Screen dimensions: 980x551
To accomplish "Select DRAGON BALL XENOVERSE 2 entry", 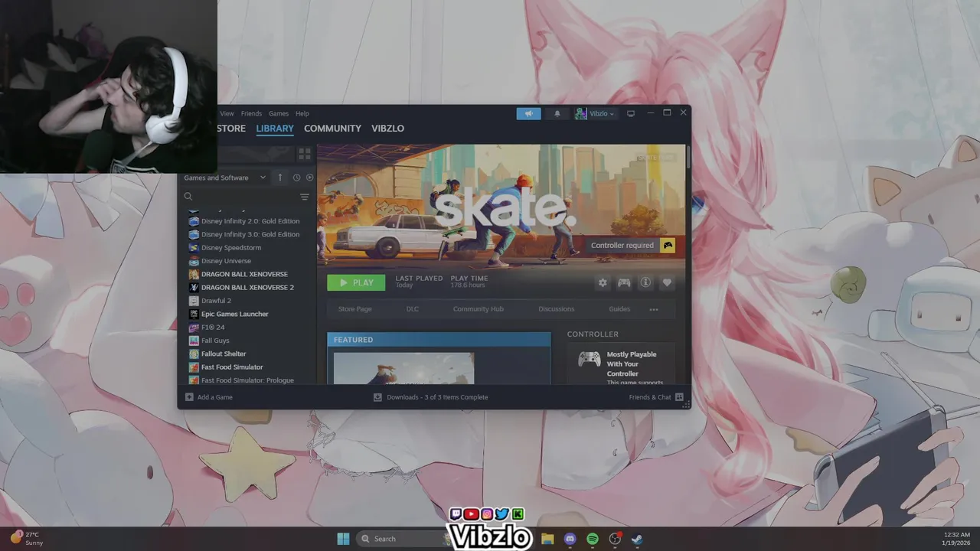I will click(247, 288).
